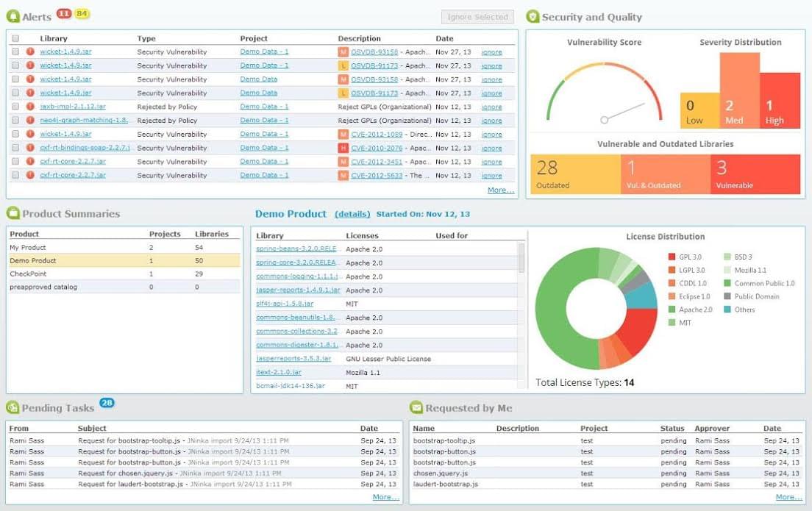Click the M severity badge beside CVE-2012-1089
This screenshot has width=812, height=511.
pos(343,134)
